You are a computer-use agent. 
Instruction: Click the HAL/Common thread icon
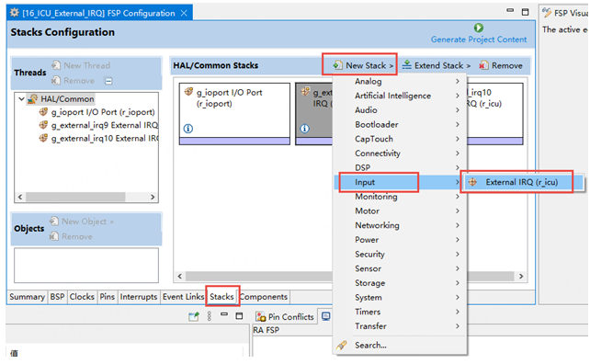[x=33, y=98]
